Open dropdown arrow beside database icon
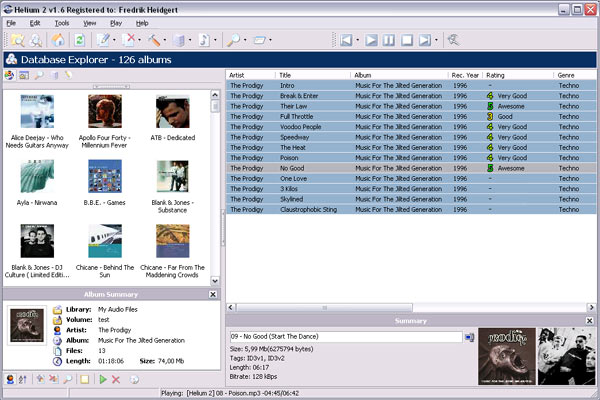This screenshot has height=400, width=600. click(x=190, y=40)
